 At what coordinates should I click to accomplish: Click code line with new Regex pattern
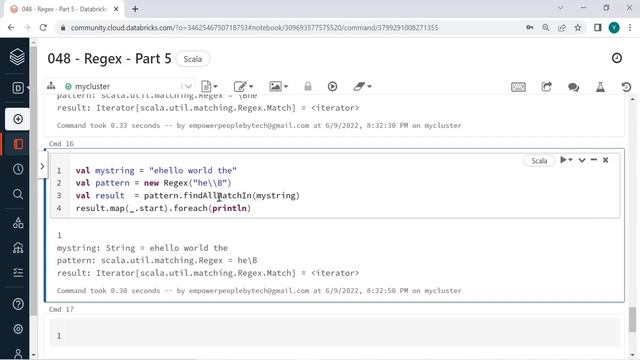[153, 183]
